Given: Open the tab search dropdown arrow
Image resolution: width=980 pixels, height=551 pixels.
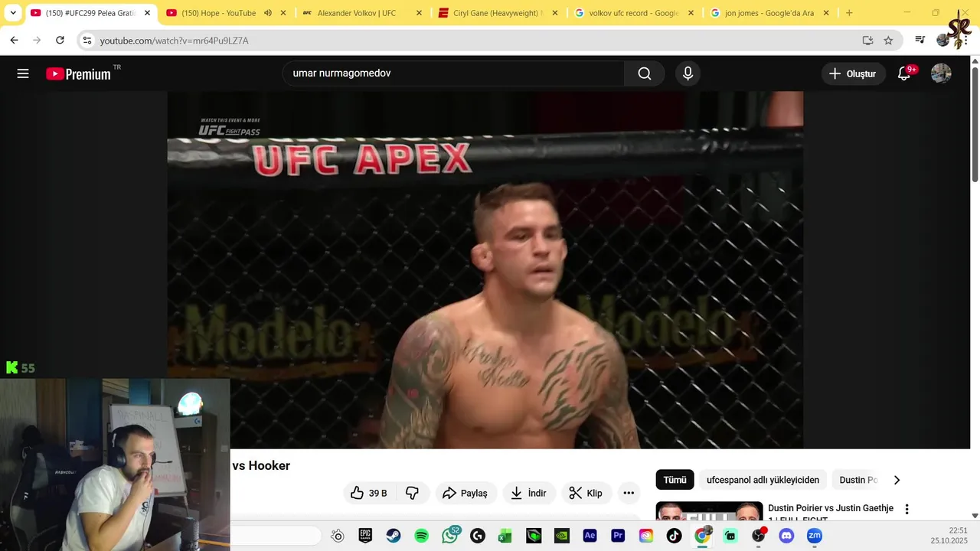Looking at the screenshot, I should pyautogui.click(x=13, y=13).
